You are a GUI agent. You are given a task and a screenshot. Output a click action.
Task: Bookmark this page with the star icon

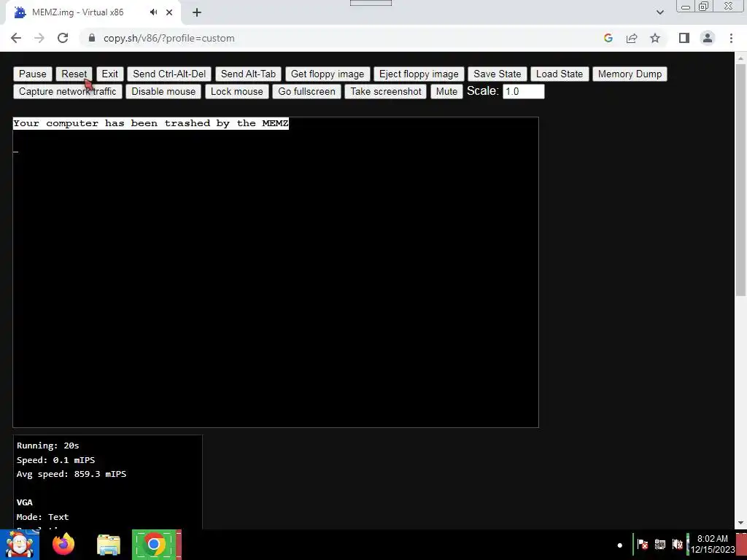click(655, 38)
